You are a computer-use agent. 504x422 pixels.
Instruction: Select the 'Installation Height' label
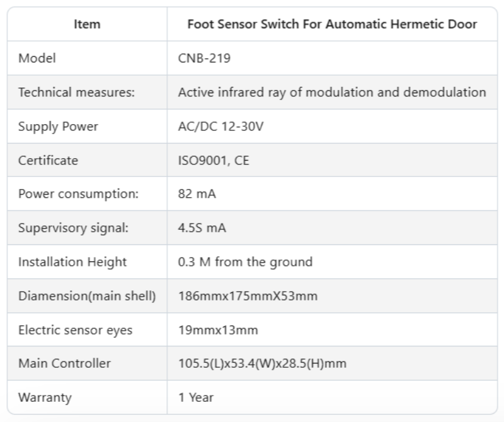[x=72, y=262]
